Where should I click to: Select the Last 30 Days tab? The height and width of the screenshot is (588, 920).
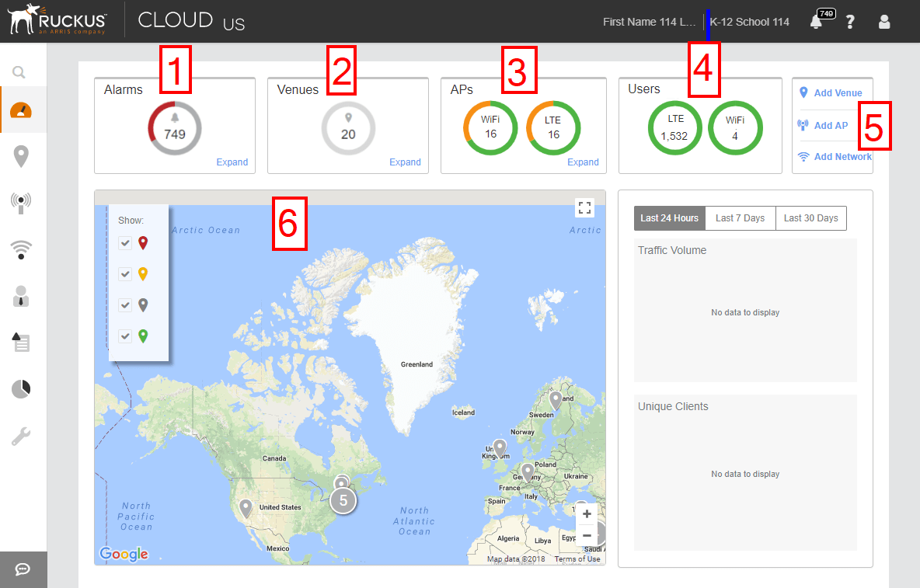[810, 218]
